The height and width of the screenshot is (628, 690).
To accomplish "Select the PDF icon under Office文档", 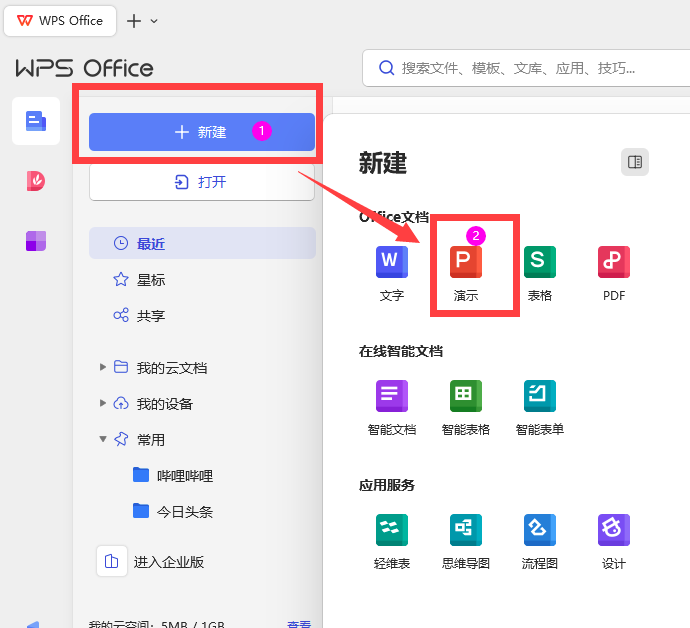I will 613,262.
